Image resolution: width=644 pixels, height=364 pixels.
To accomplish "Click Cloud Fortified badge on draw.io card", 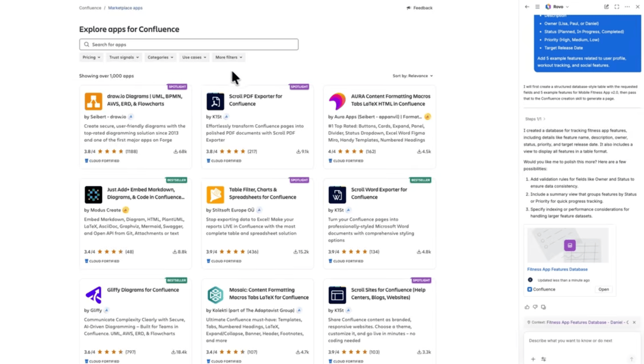I will 102,161.
